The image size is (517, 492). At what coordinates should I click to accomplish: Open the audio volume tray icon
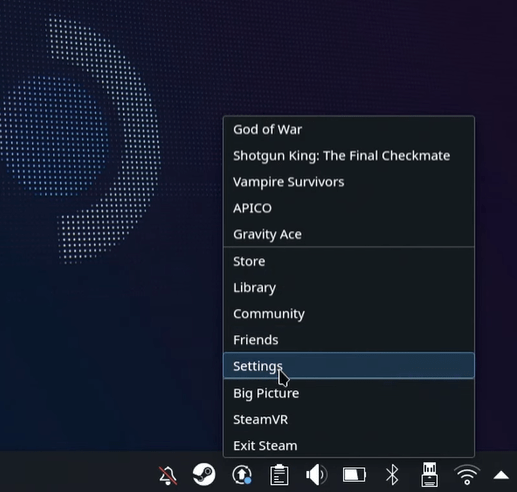316,474
